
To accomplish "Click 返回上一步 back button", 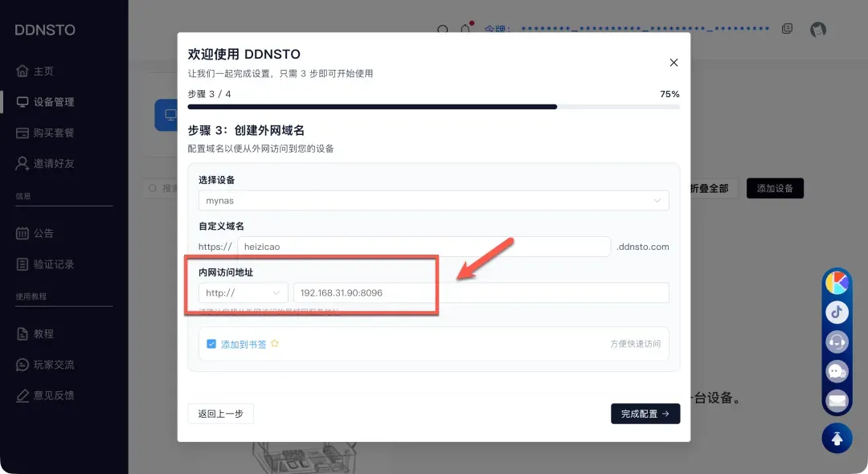I will 220,414.
